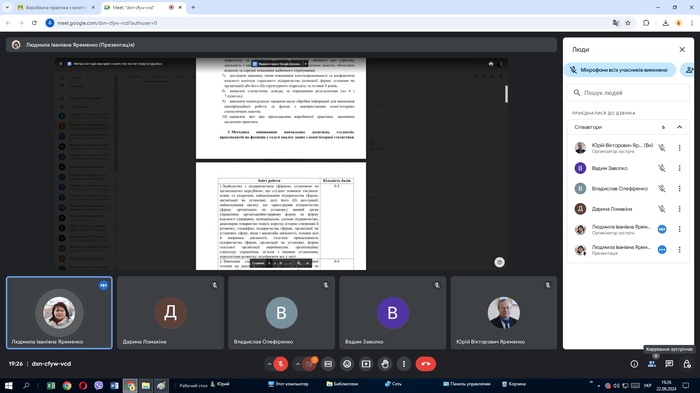
Task: Expand video settings arrow beside the camera
Action: pyautogui.click(x=298, y=364)
